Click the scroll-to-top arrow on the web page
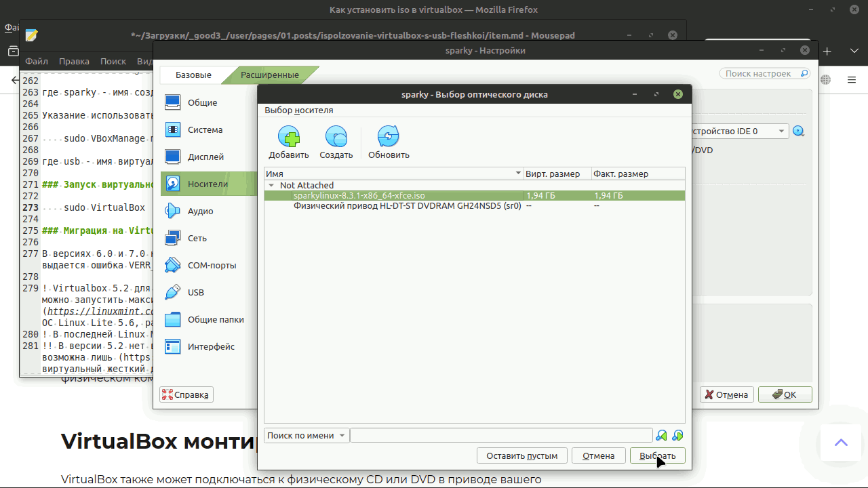This screenshot has height=488, width=868. [x=841, y=443]
